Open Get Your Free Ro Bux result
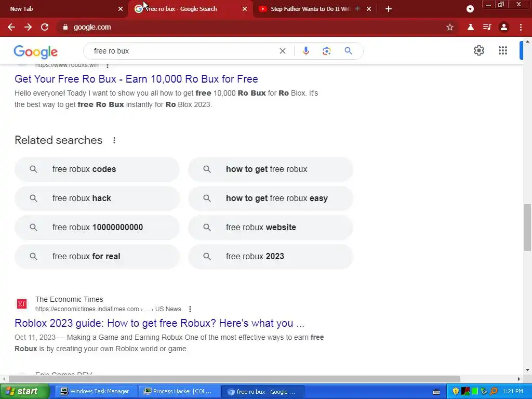This screenshot has width=532, height=399. tap(136, 79)
